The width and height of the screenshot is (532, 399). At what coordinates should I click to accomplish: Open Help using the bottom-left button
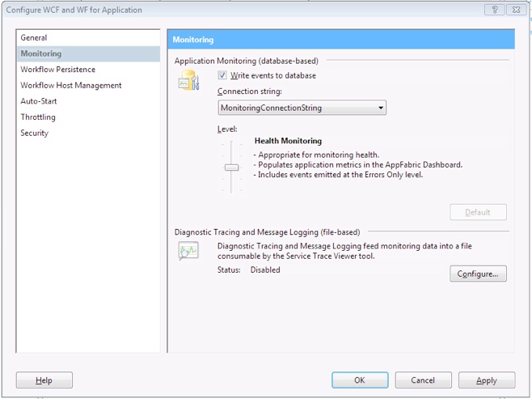point(44,380)
